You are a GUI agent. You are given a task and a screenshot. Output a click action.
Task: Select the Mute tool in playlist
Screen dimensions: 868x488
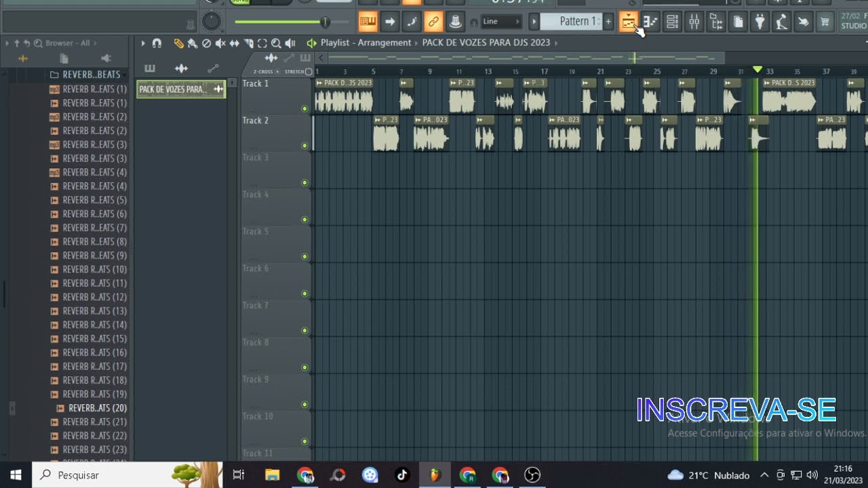pos(220,43)
